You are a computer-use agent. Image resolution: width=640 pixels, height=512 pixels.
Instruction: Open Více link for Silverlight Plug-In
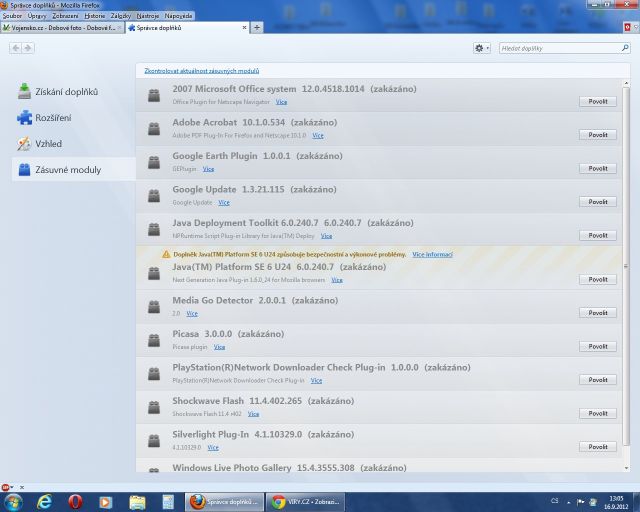coord(213,447)
